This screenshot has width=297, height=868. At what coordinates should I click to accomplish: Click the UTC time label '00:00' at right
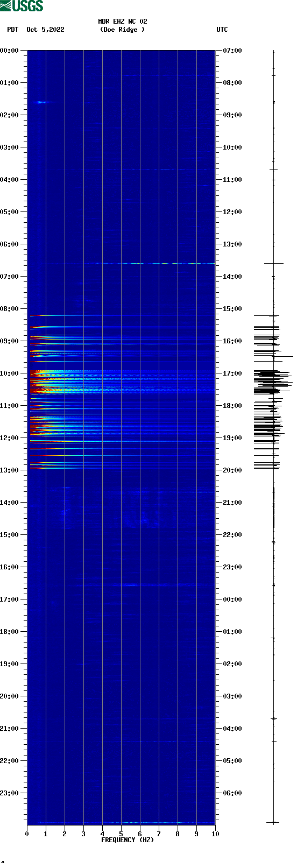[232, 599]
